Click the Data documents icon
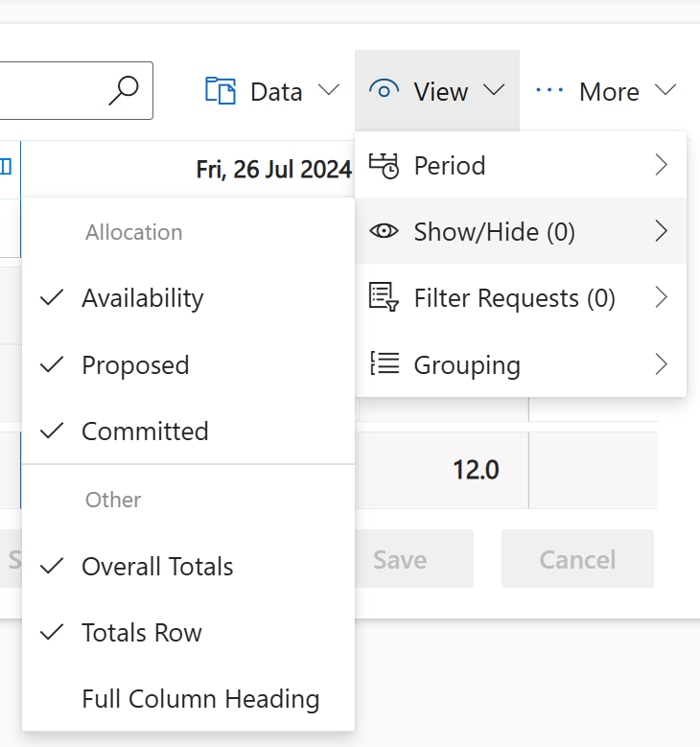Screen dimensions: 700x747 pos(221,90)
